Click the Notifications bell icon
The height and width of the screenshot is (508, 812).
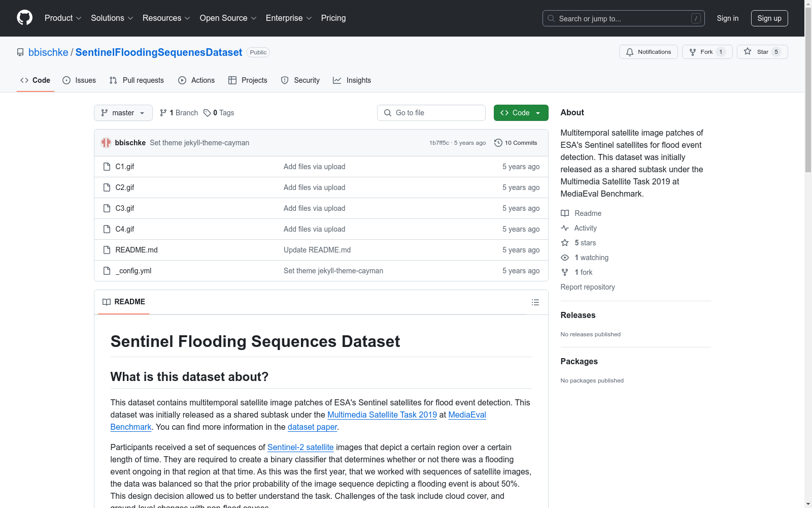point(630,52)
